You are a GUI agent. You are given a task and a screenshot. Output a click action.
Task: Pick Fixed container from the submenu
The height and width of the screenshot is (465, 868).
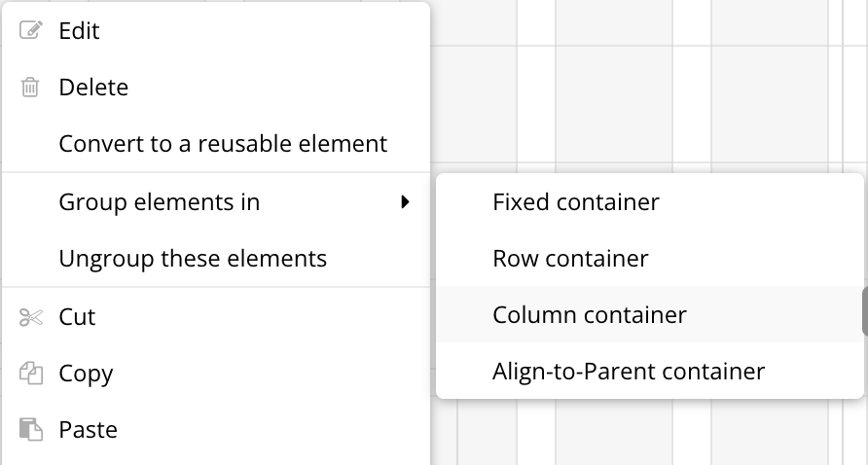point(650,202)
